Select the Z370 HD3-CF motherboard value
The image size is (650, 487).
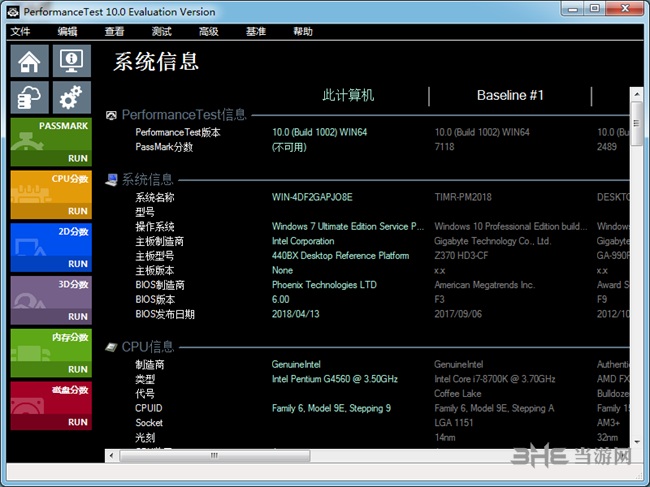pos(461,256)
